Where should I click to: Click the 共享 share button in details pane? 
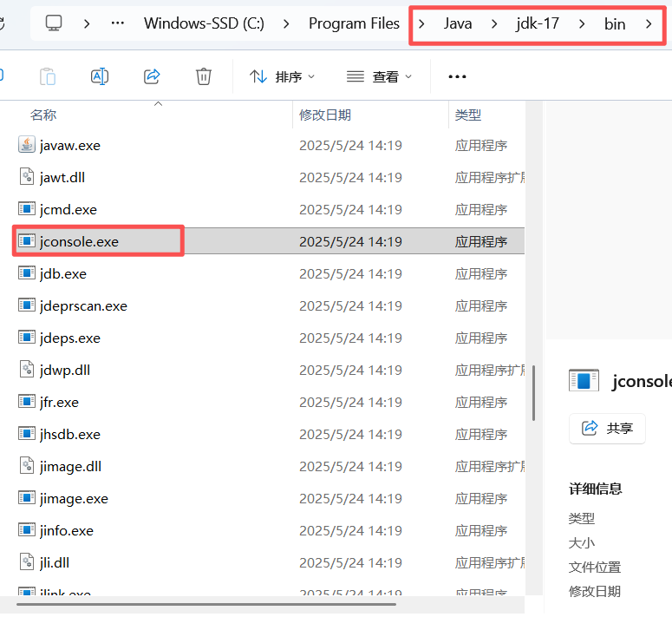click(607, 428)
